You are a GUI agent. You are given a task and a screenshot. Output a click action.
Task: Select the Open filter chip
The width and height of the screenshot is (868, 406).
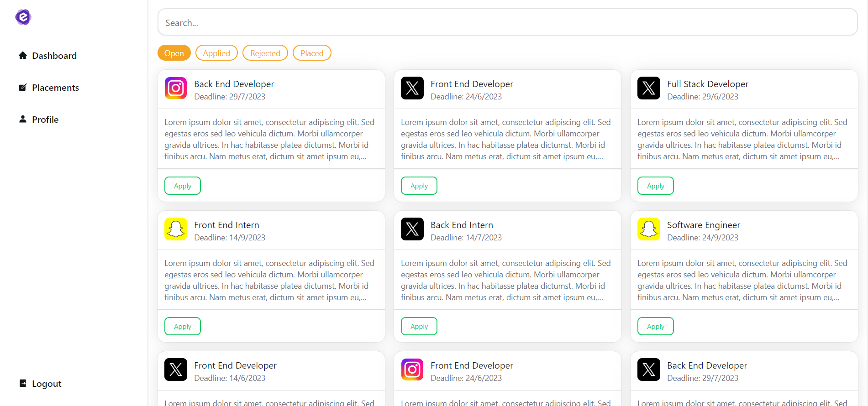point(174,53)
